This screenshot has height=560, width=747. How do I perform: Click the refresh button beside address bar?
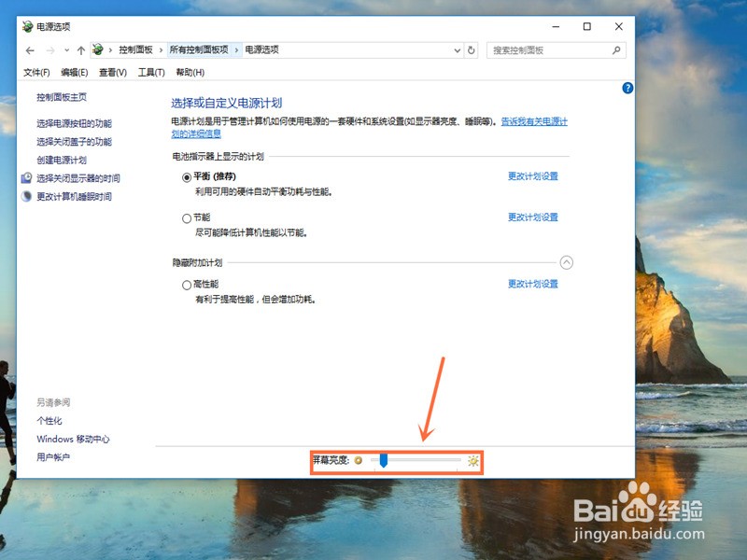coord(472,50)
